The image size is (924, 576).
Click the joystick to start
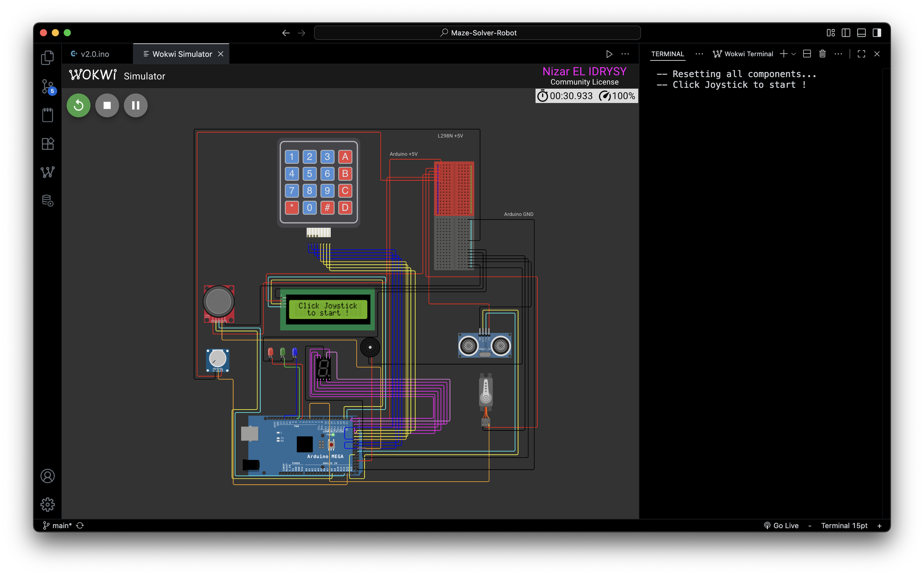point(219,302)
